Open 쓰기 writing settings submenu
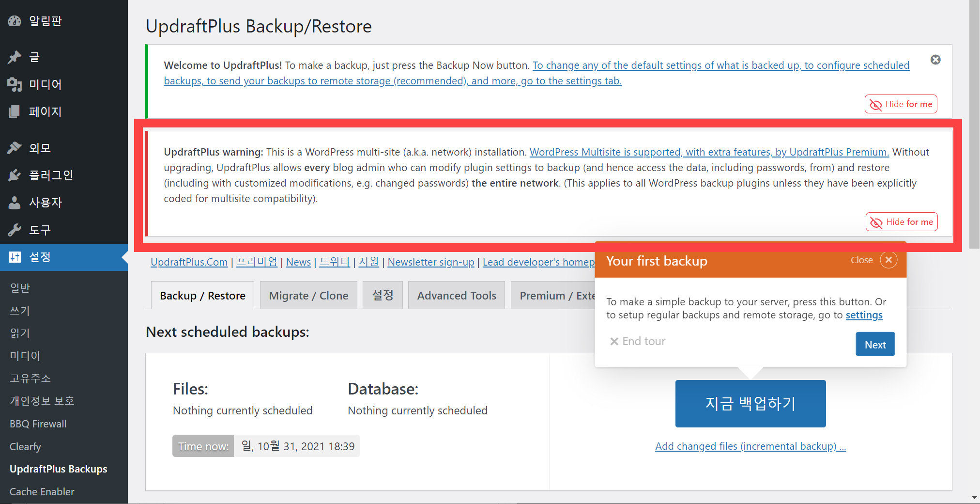The width and height of the screenshot is (980, 504). click(20, 311)
